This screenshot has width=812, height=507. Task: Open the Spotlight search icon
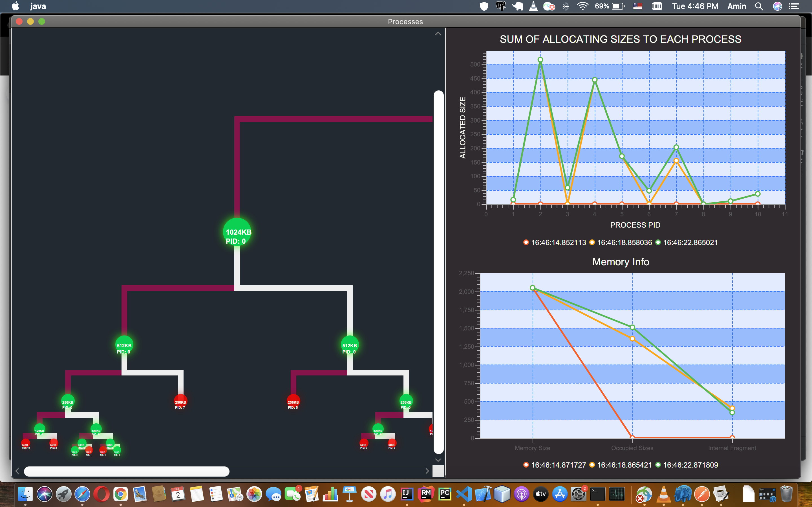point(759,6)
